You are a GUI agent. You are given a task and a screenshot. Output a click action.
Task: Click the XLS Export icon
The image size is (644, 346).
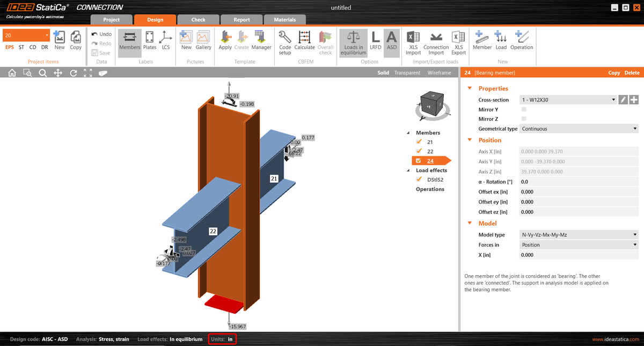click(458, 42)
